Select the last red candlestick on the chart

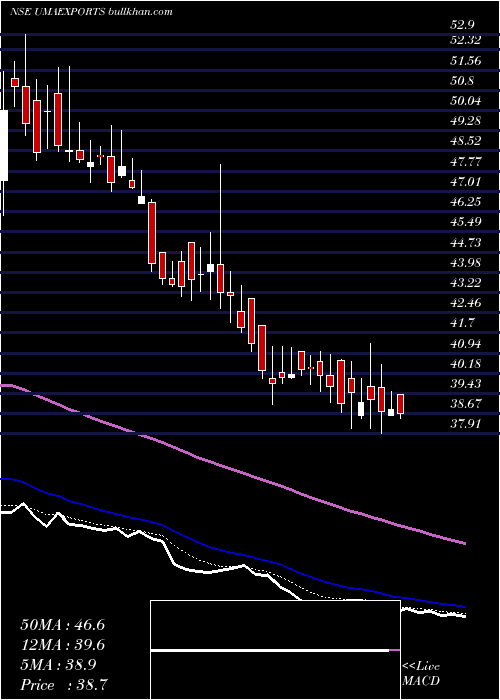coord(400,404)
